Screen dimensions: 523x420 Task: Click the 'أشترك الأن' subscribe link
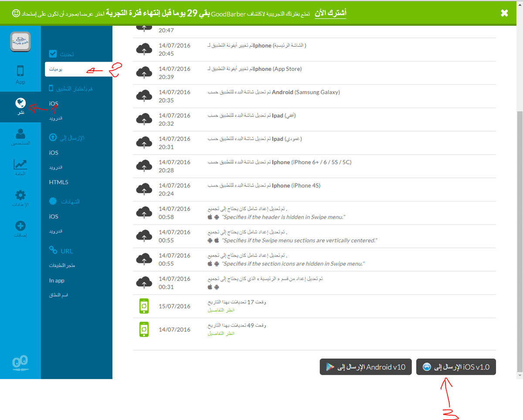click(x=331, y=13)
